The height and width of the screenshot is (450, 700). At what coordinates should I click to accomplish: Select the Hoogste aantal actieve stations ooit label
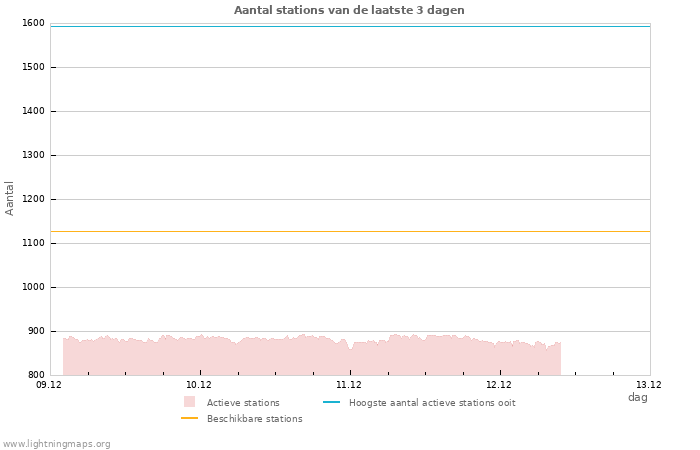point(432,403)
